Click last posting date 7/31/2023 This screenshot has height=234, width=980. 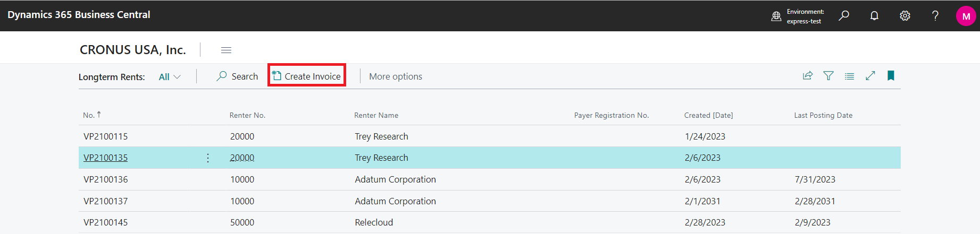coord(815,179)
